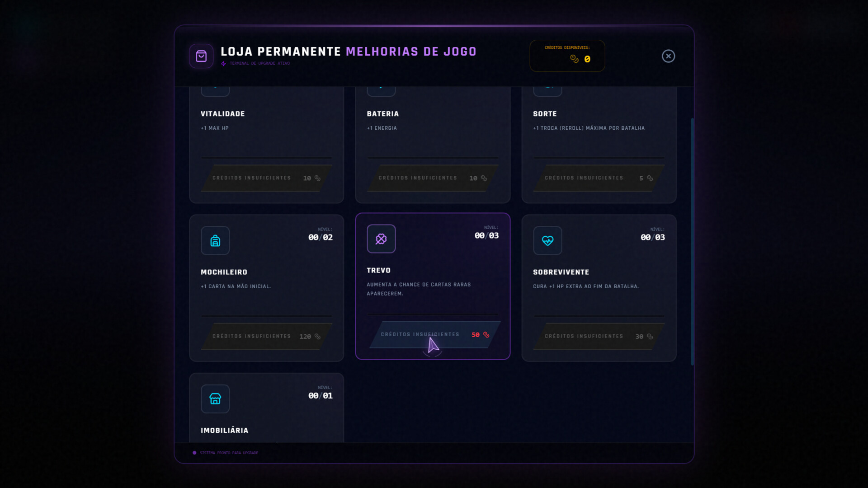The width and height of the screenshot is (868, 488).
Task: Click the Sobrevivente progress bar
Action: coord(599,316)
